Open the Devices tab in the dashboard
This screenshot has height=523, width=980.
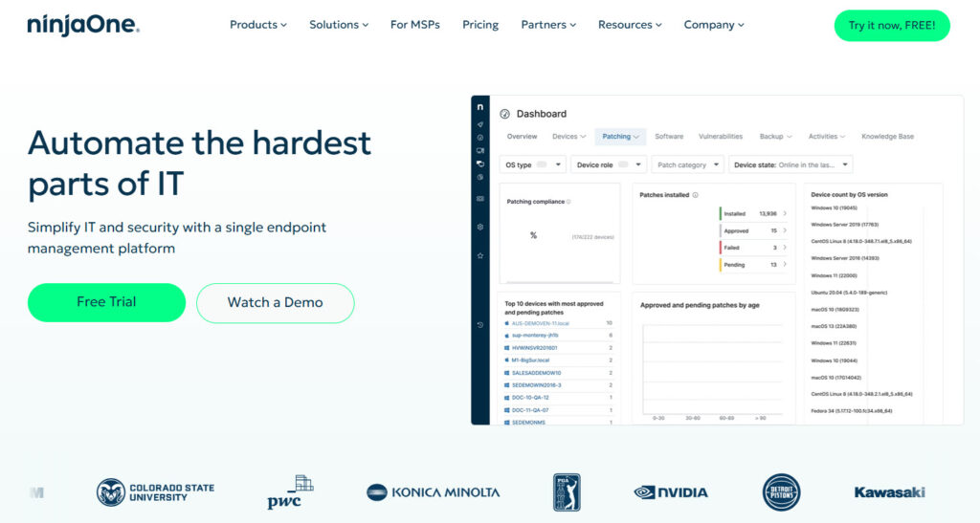click(x=568, y=136)
